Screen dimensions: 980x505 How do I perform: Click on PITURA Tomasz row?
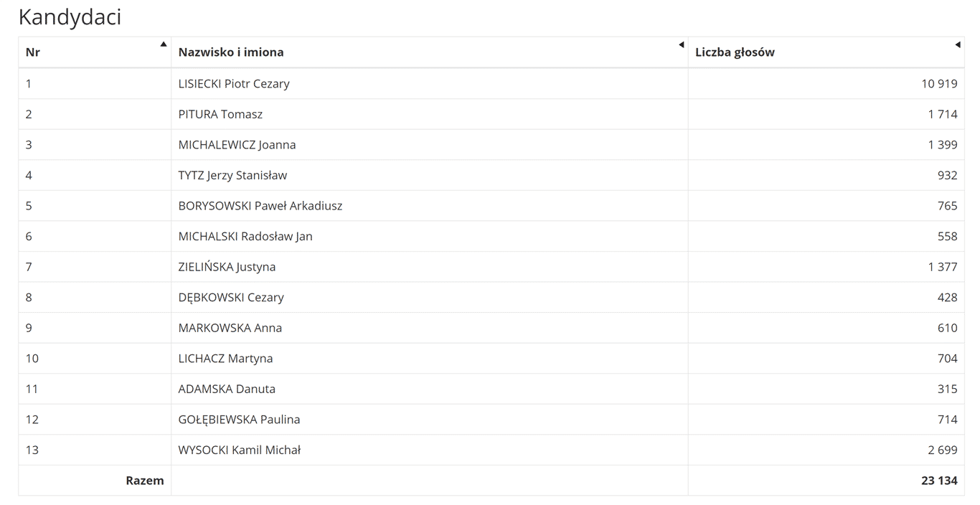point(220,114)
